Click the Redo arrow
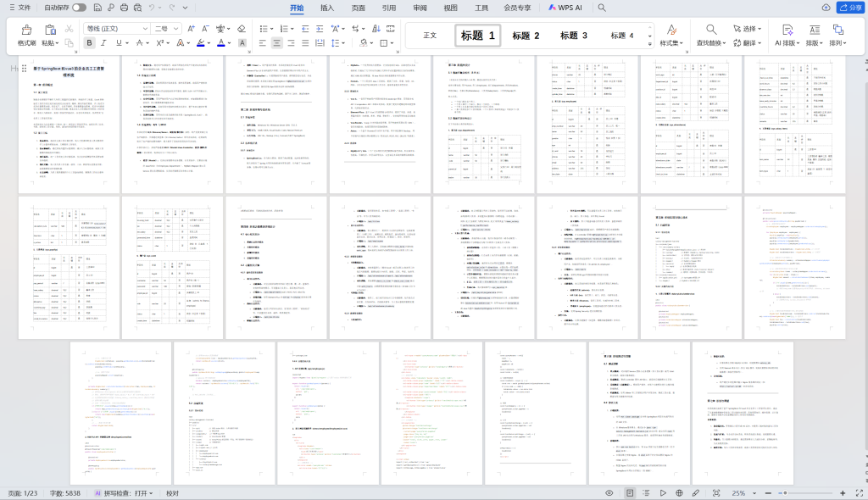 172,8
